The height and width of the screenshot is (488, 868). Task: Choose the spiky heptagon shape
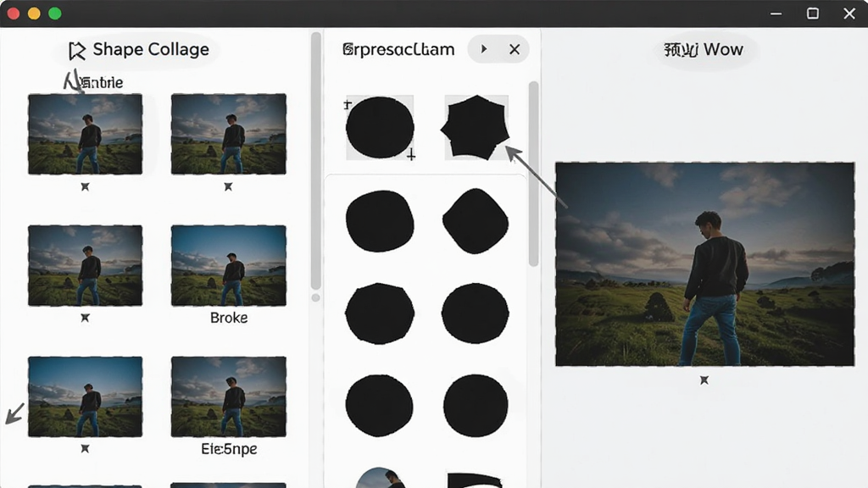[x=476, y=127]
